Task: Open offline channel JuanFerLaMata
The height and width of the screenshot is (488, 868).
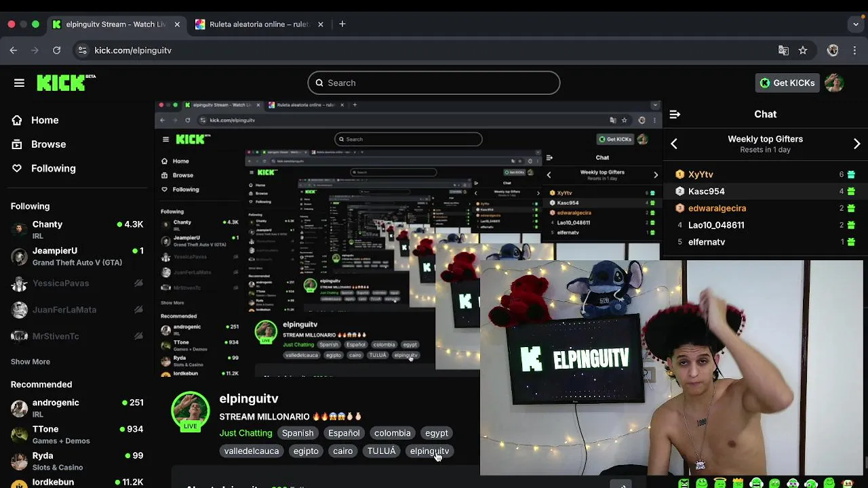Action: tap(77, 310)
